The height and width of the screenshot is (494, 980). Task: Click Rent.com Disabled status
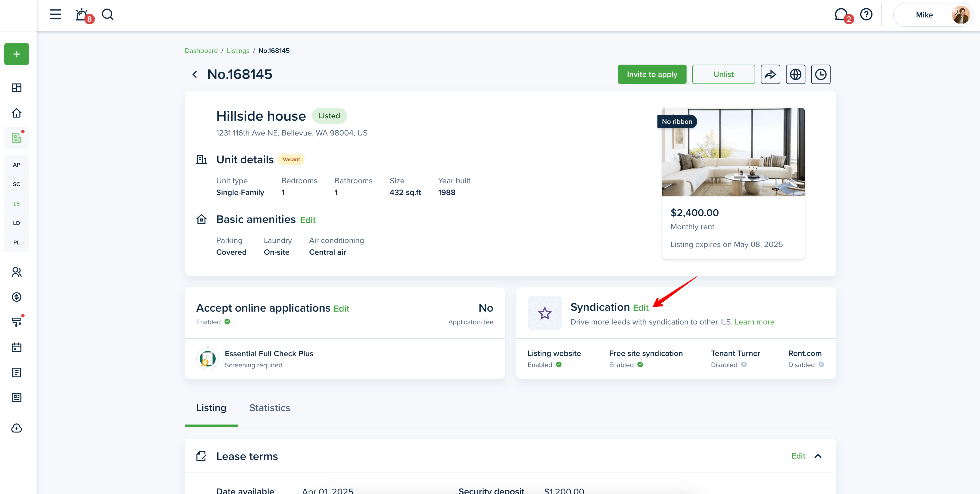(806, 364)
